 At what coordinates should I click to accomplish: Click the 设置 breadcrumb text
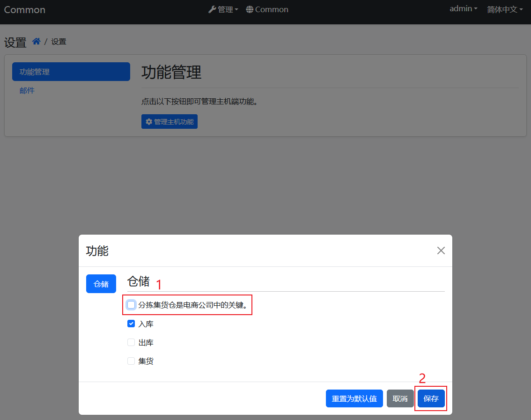pos(59,42)
